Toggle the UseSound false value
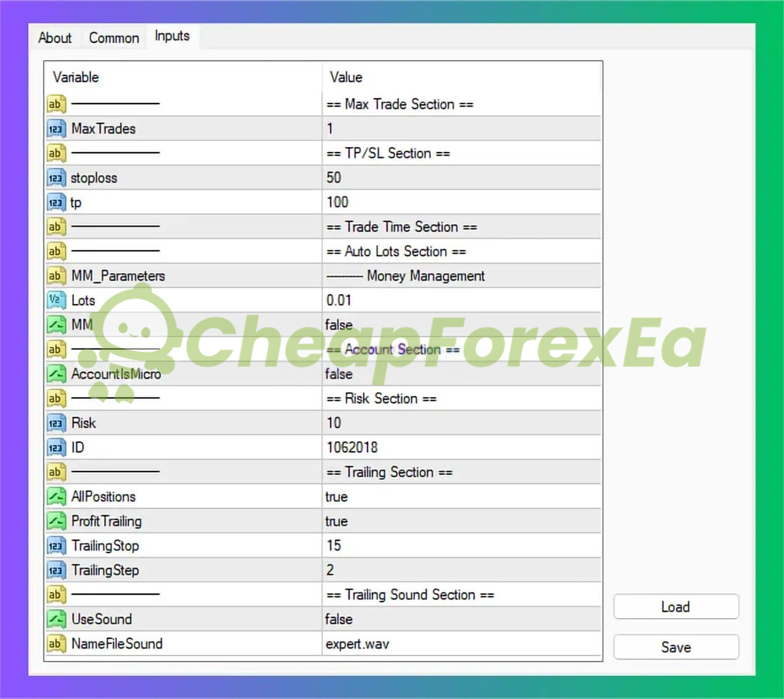The width and height of the screenshot is (784, 699). tap(339, 619)
